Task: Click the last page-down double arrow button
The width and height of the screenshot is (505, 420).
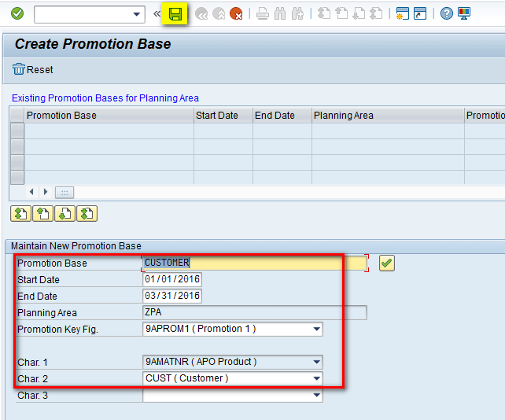Action: tap(87, 213)
